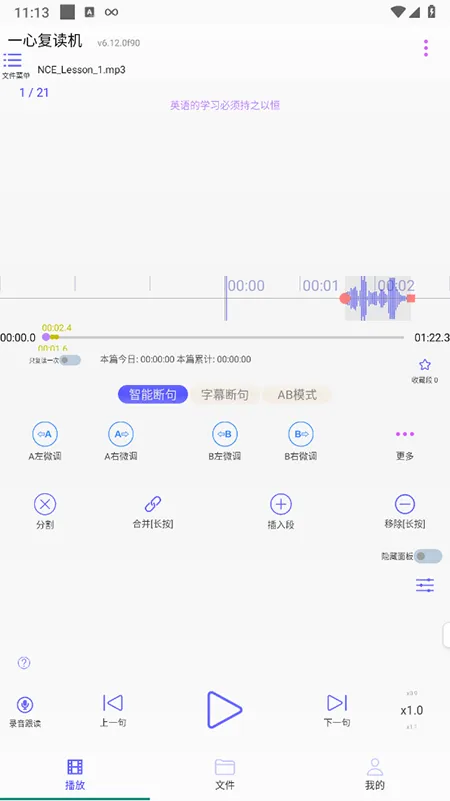
Task: Tap the B右微调 icon
Action: 301,434
